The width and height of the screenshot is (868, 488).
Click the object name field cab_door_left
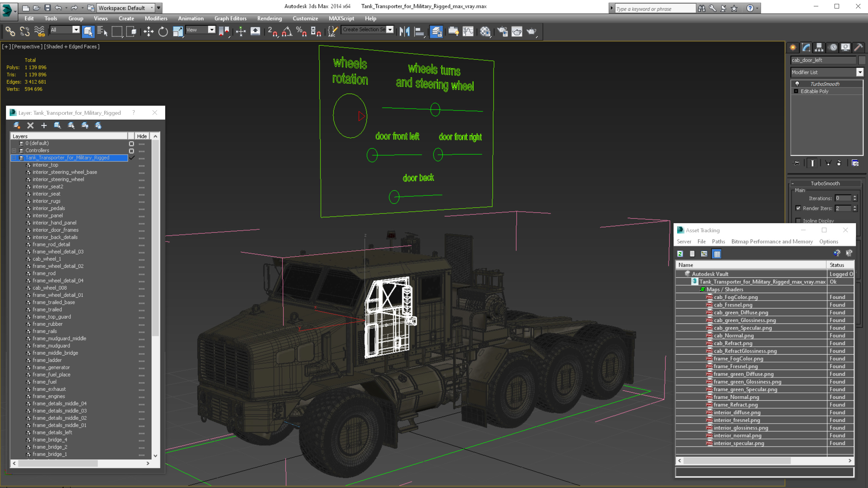823,60
